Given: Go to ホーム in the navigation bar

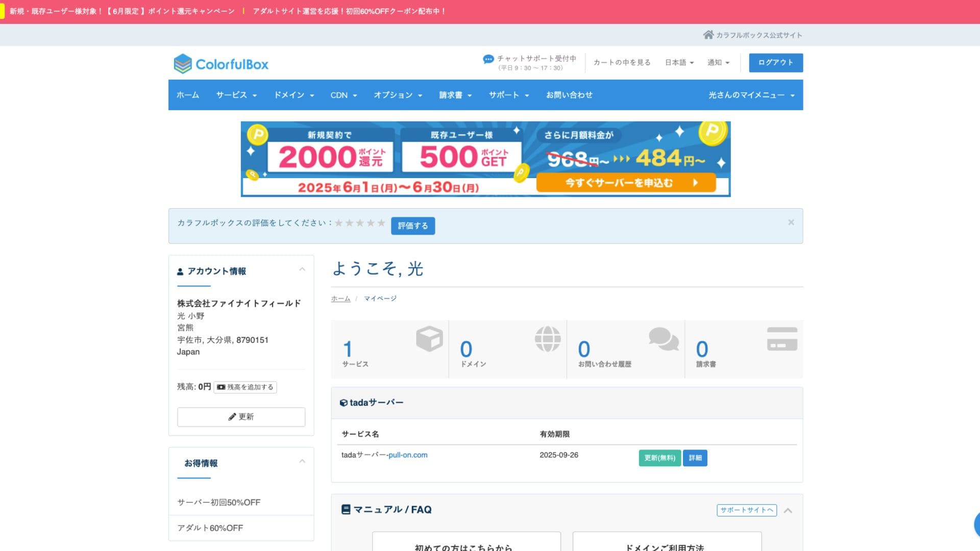Looking at the screenshot, I should (188, 95).
